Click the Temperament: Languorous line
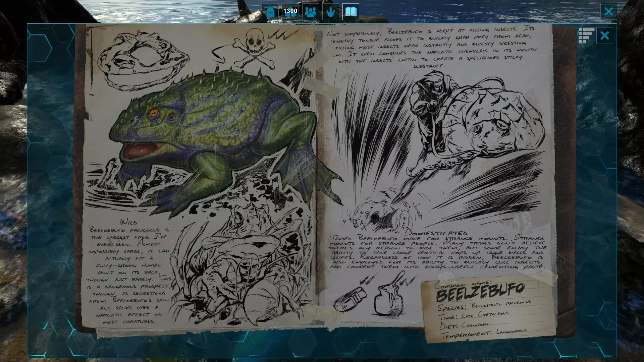 (x=483, y=333)
